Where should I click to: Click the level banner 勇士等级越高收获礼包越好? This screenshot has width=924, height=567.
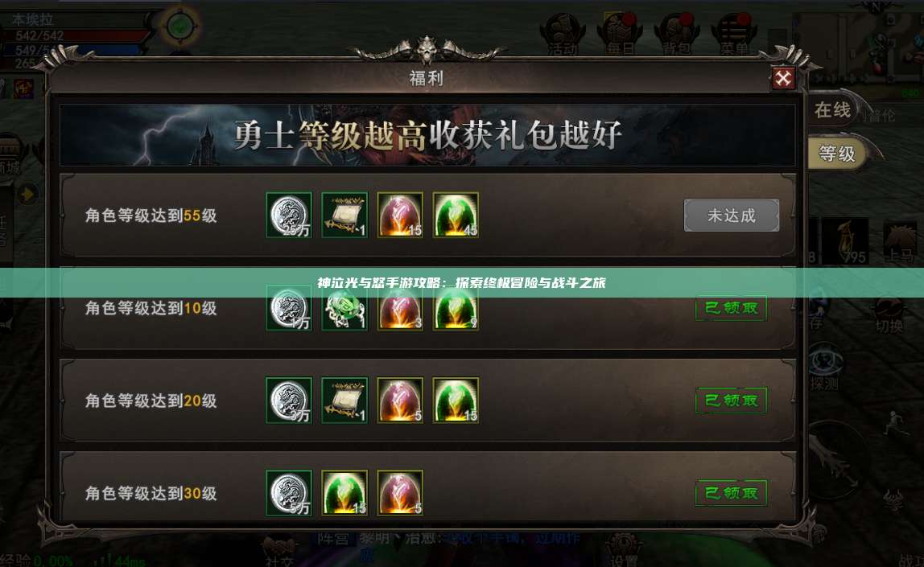[x=427, y=135]
